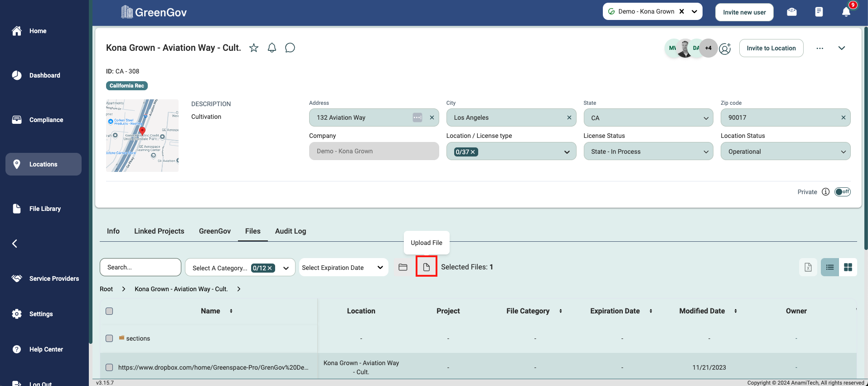
Task: Click the Upload File document icon
Action: point(427,267)
